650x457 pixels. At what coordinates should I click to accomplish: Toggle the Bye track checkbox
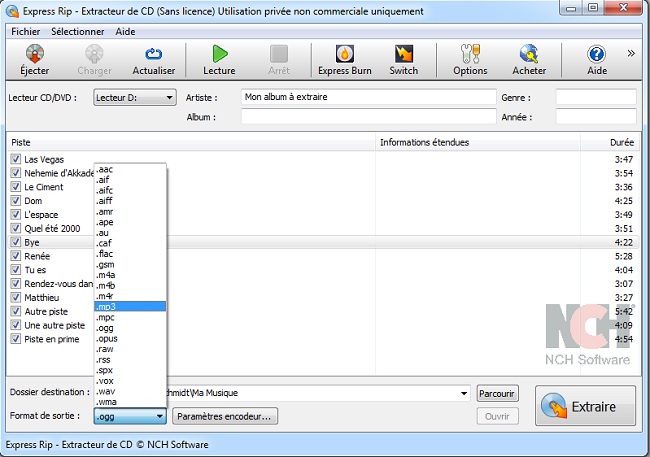[x=16, y=242]
